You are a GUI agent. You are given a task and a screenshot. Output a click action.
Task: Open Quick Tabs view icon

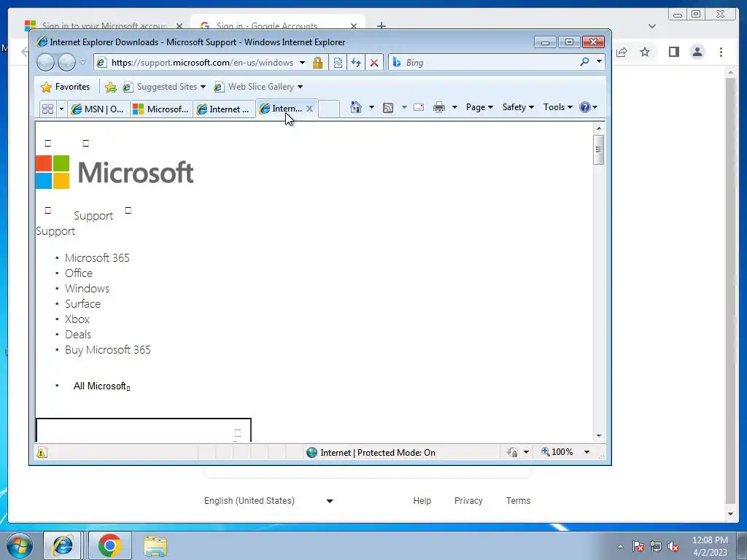[x=47, y=109]
